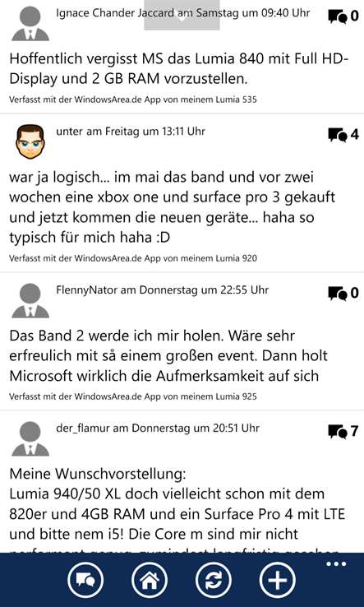Tap Ignace Chander Jaccard's profile avatar

click(x=30, y=24)
